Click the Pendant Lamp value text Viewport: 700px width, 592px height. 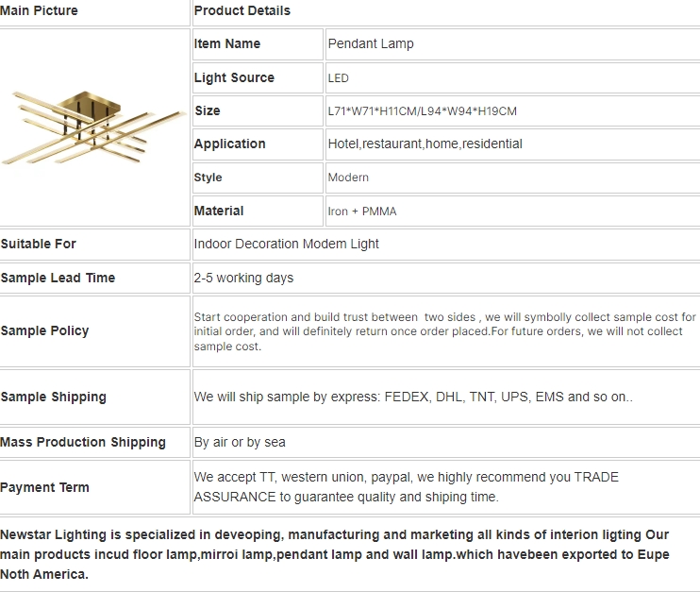(371, 43)
